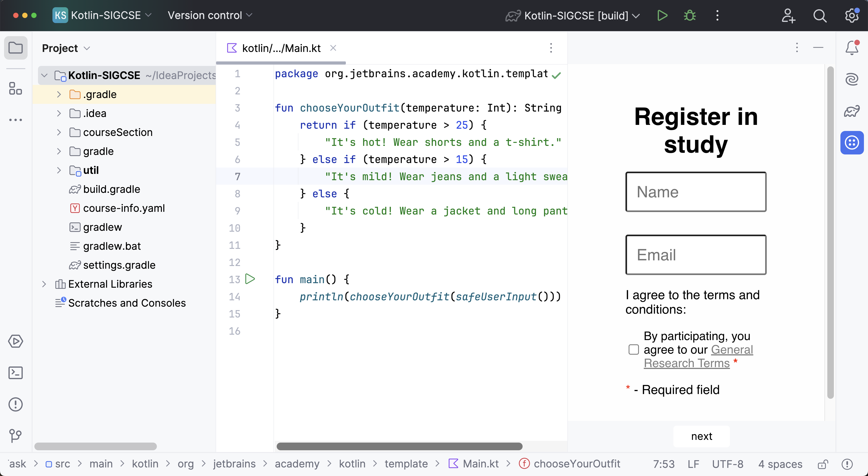The height and width of the screenshot is (476, 868).
Task: Click 4 spaces indent setting
Action: pyautogui.click(x=780, y=464)
